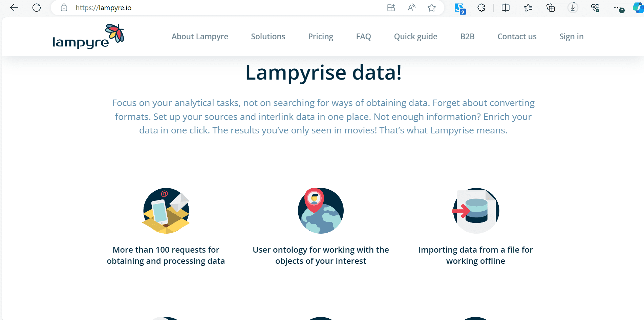
Task: Open the Collections icon
Action: pyautogui.click(x=551, y=7)
